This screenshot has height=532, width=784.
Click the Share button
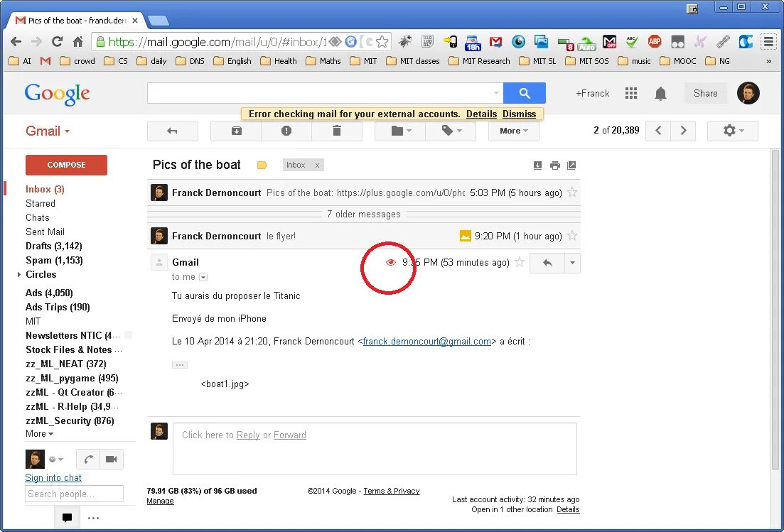[x=705, y=94]
